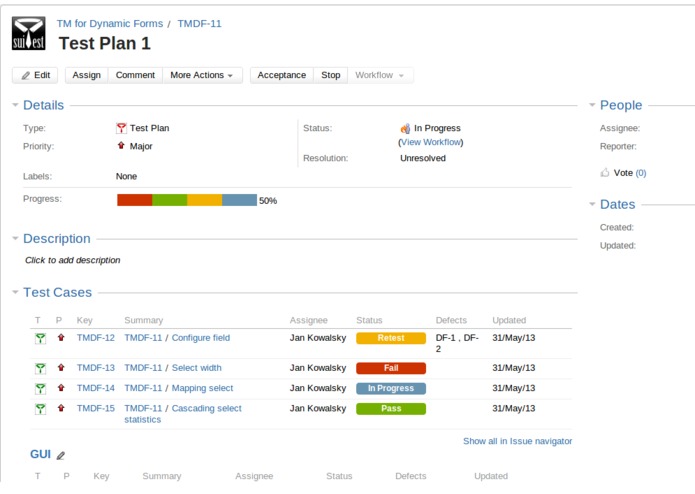Click the Edit button

click(35, 75)
